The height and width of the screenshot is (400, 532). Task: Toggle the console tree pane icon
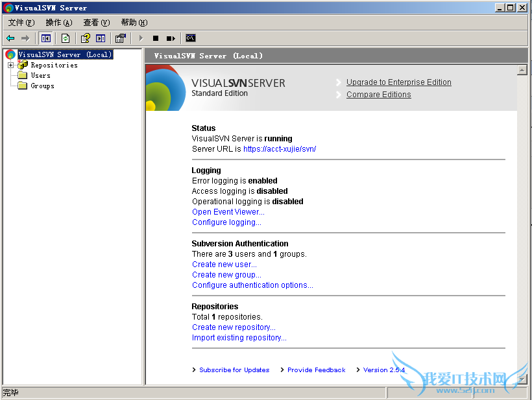[45, 38]
